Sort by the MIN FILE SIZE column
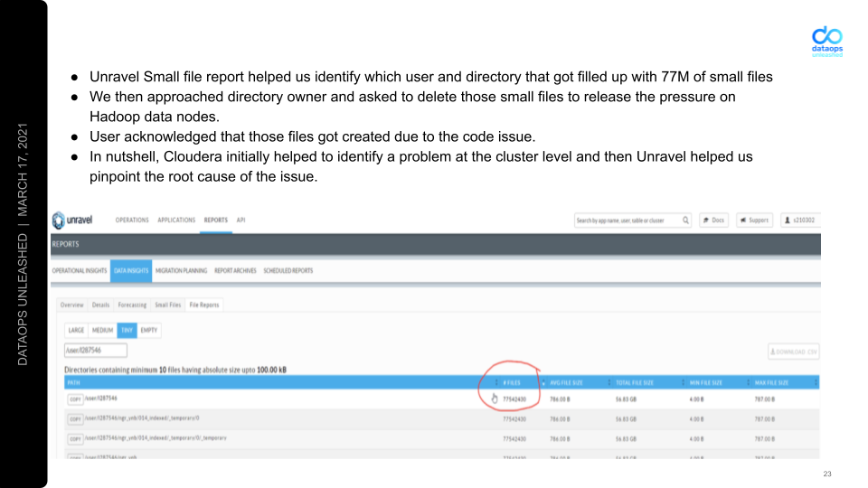Screen dimensions: 868x488 pyautogui.click(x=706, y=382)
